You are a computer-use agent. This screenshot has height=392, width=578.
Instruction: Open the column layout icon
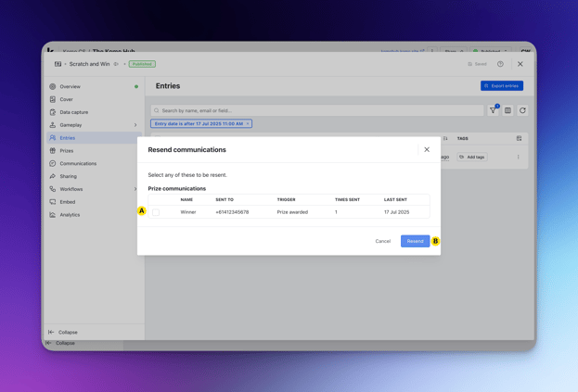(x=507, y=110)
